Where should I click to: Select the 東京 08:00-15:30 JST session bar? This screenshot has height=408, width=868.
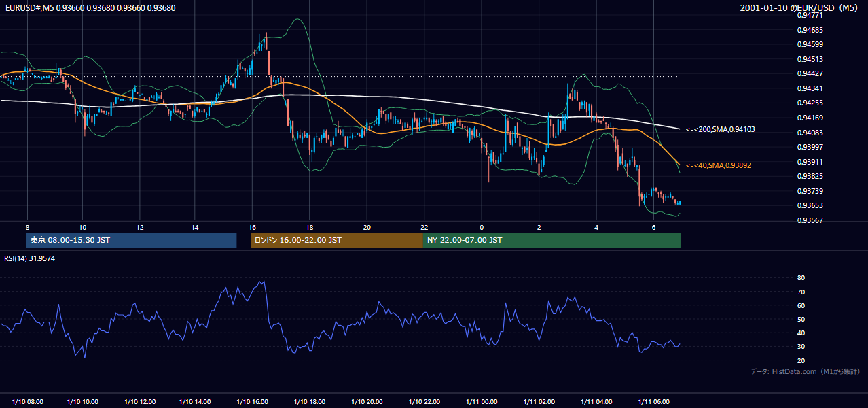click(x=131, y=240)
